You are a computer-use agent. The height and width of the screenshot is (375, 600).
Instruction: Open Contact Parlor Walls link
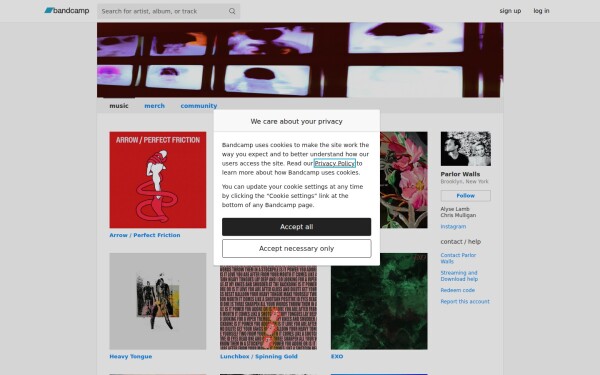(458, 258)
